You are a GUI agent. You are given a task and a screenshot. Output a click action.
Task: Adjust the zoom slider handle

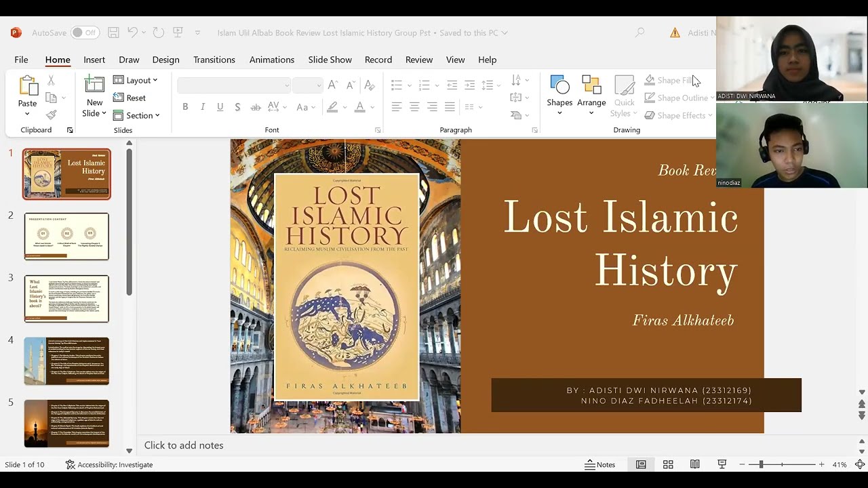[761, 464]
